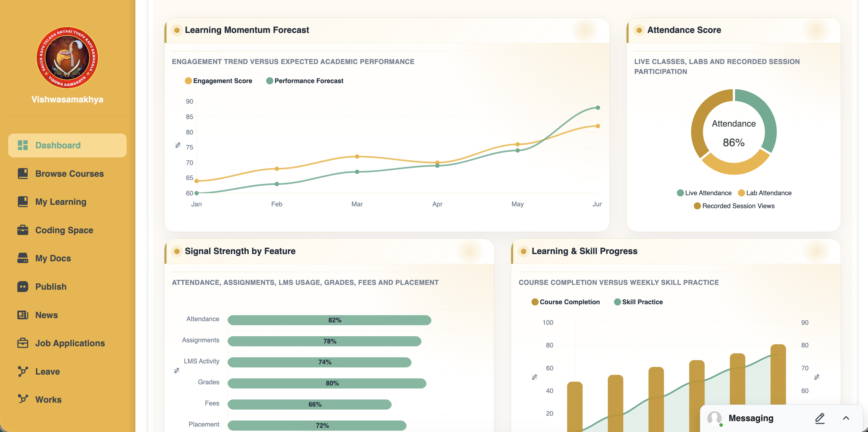This screenshot has height=432, width=868.
Task: Click the Grades 80% bar
Action: pos(327,383)
